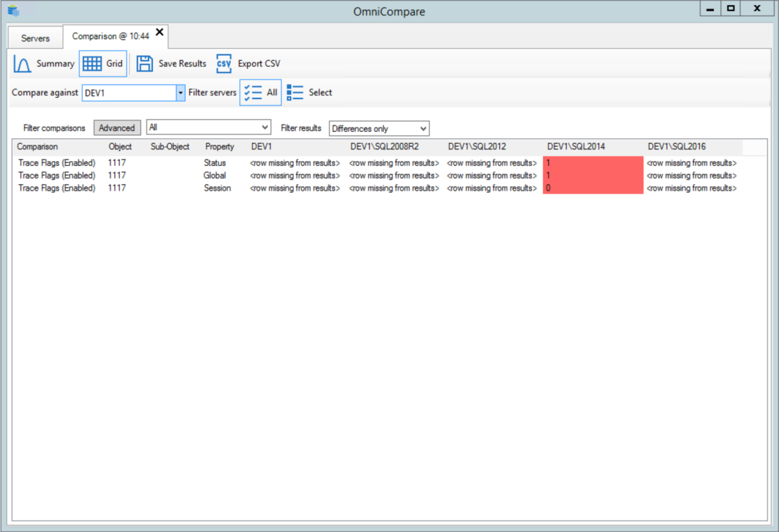
Task: Click the Select servers filter icon
Action: [x=295, y=92]
